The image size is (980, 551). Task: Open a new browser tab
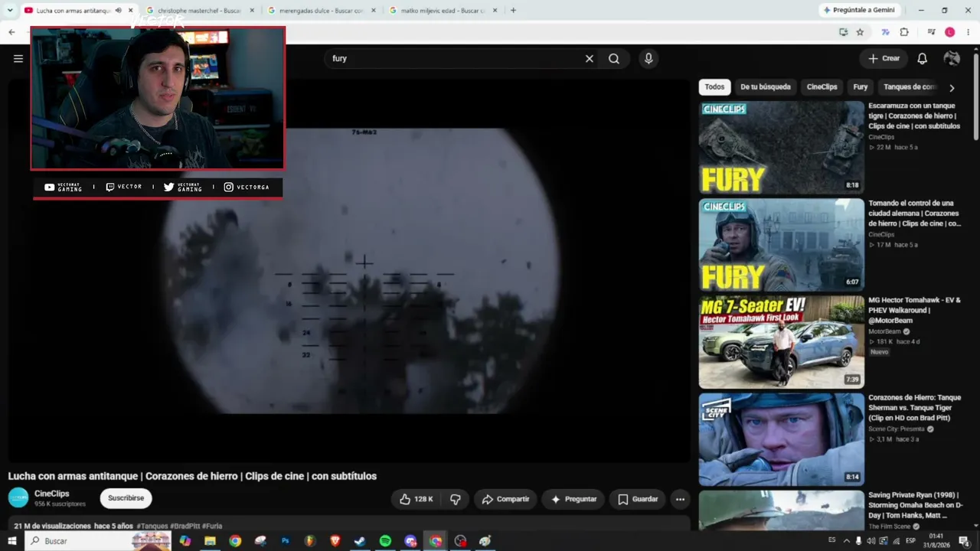[x=513, y=11]
